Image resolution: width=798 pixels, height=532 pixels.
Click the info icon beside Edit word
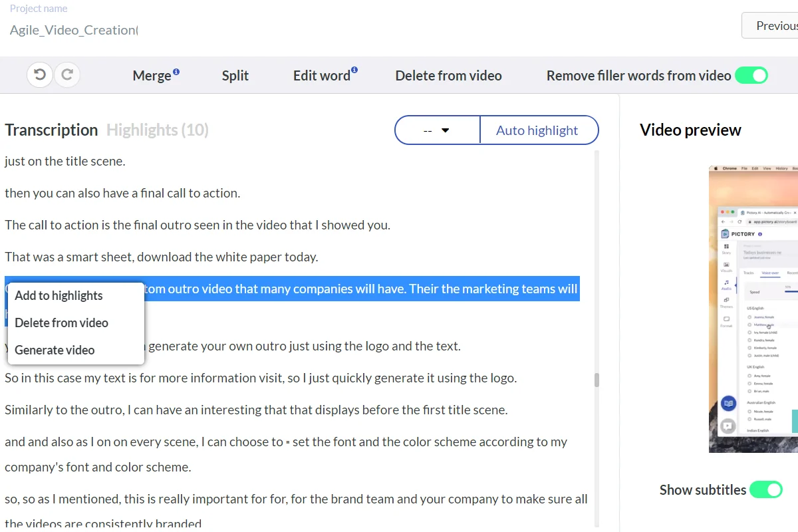(x=354, y=70)
